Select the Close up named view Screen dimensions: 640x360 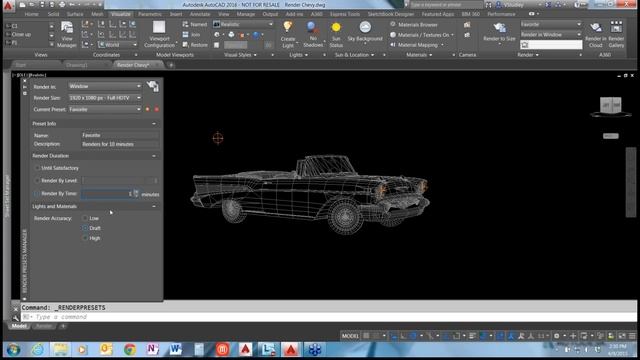click(21, 35)
